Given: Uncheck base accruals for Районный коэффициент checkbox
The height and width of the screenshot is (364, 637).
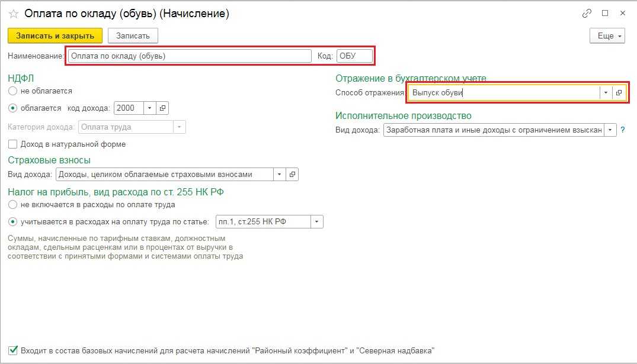Looking at the screenshot, I should [12, 350].
